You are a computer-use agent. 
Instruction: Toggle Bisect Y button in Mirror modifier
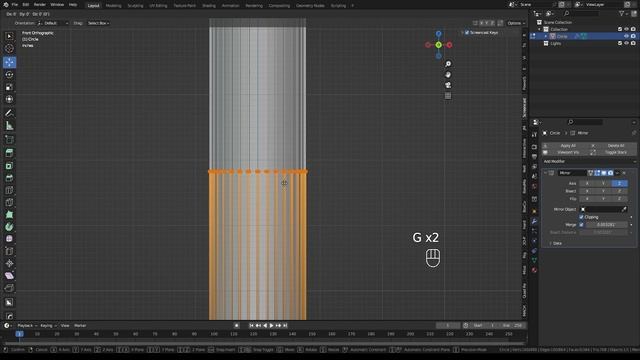603,191
